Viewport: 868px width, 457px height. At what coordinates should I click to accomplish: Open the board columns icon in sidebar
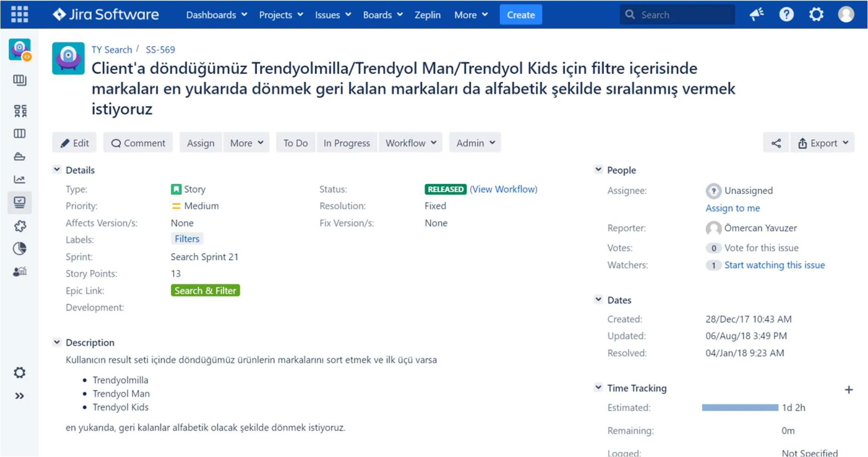20,134
